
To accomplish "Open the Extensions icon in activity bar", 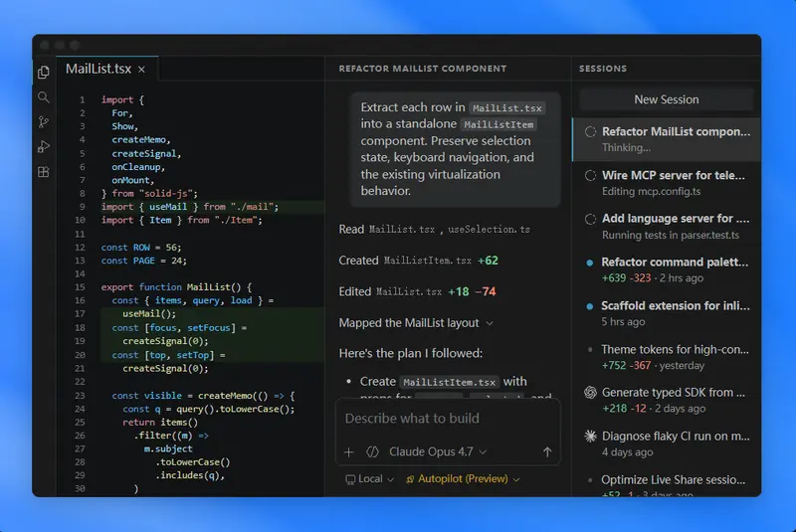I will coord(44,172).
